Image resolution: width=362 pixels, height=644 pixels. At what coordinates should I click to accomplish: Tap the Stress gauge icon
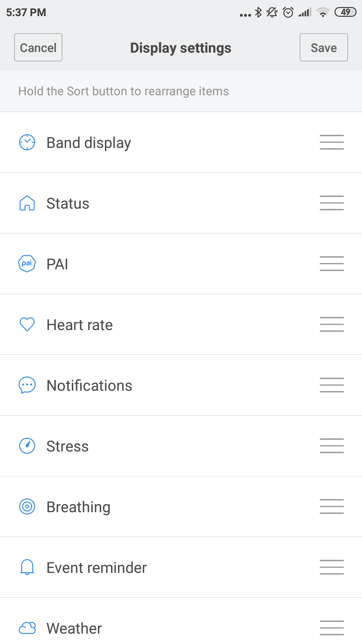tap(27, 446)
